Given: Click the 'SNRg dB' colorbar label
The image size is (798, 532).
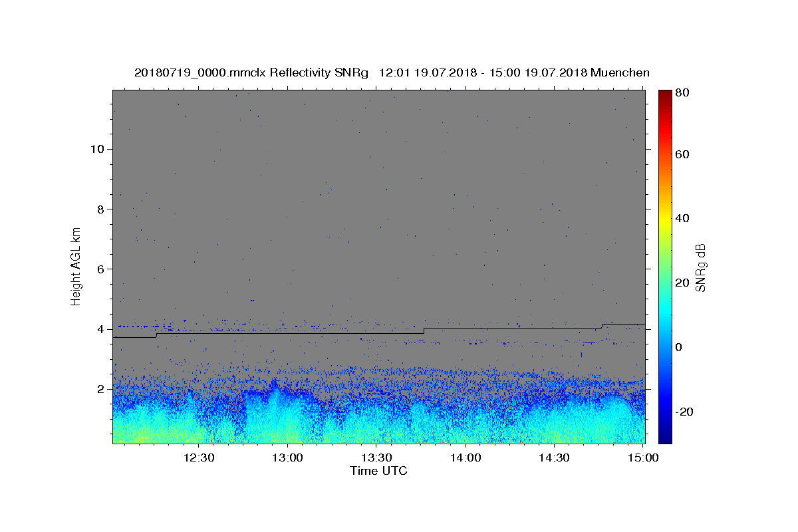Looking at the screenshot, I should [700, 267].
